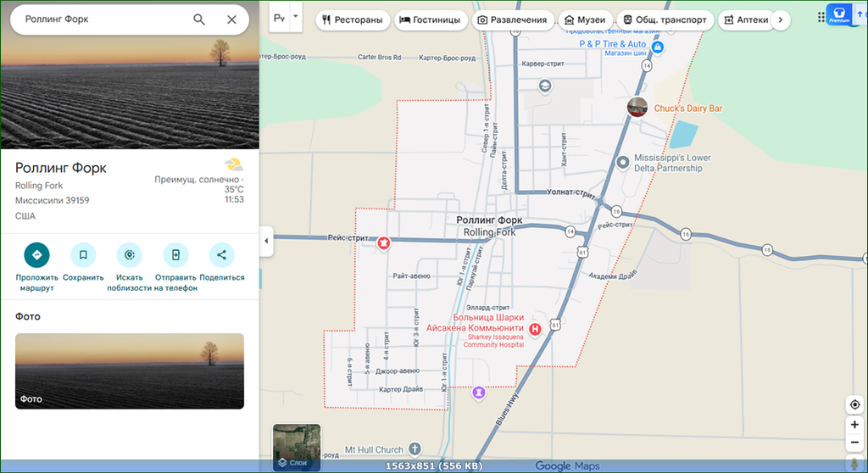Click the purple marker near Blues Hwy
Screen dimensions: 868x473
[479, 392]
